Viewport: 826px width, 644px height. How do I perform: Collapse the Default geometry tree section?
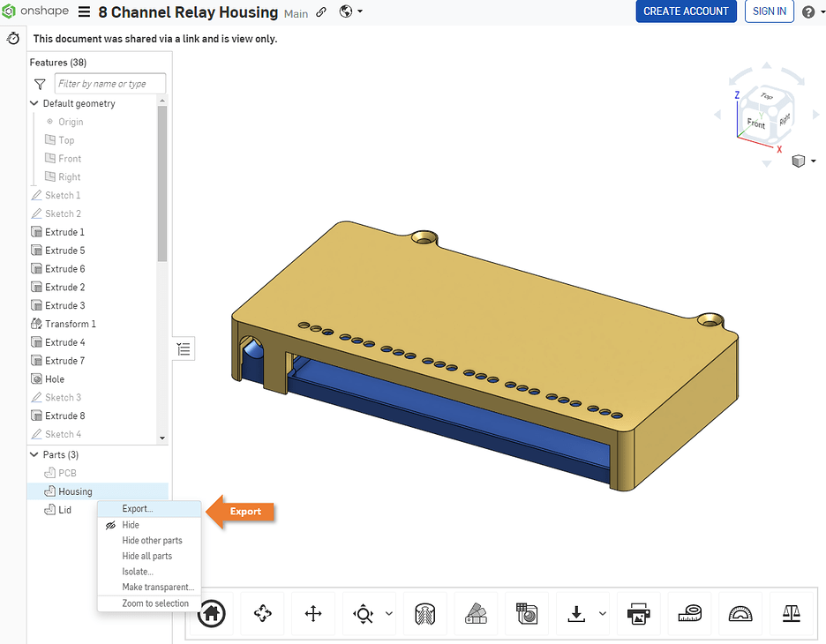click(x=33, y=103)
